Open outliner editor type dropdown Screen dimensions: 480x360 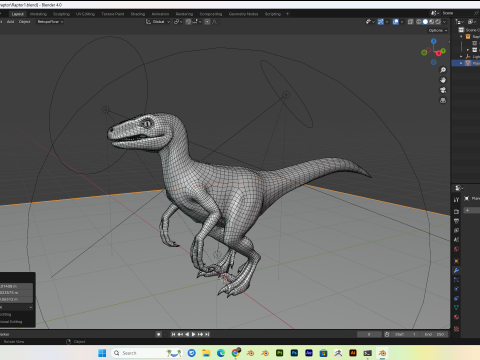coord(460,22)
